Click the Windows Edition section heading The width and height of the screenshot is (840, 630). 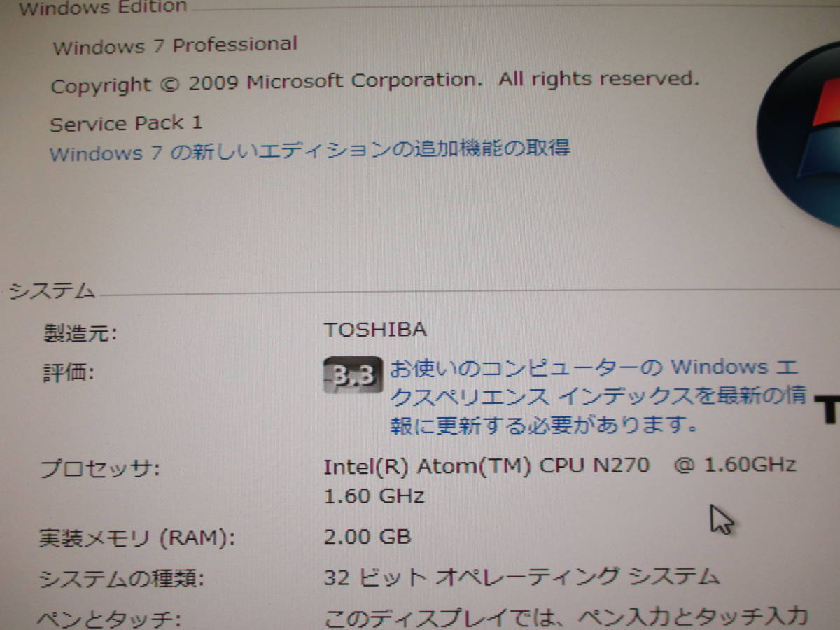coord(103,8)
